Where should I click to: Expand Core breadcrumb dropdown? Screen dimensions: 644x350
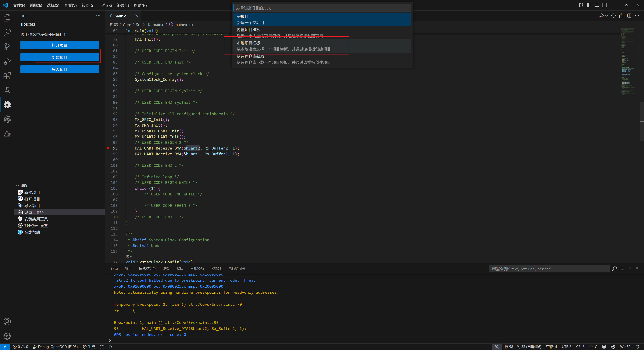pyautogui.click(x=127, y=24)
